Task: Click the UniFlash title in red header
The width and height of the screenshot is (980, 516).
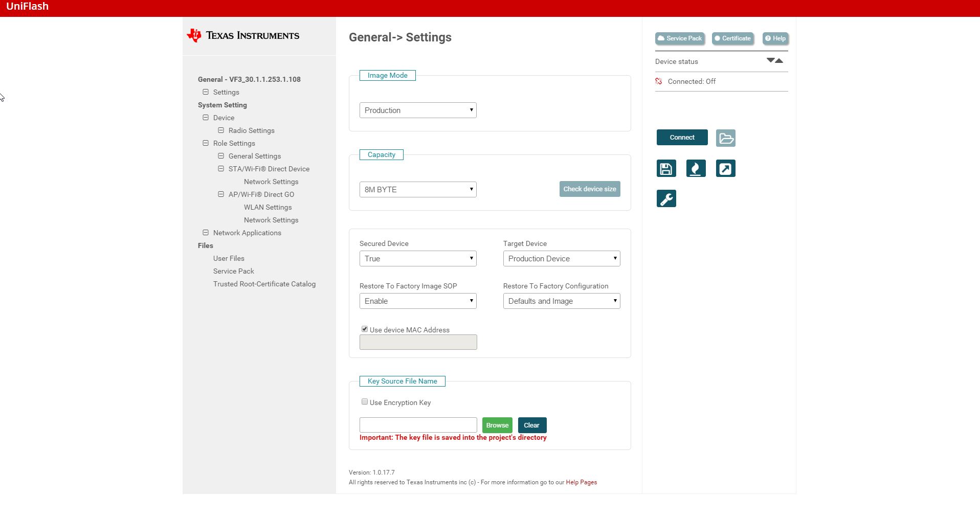Action: point(28,7)
